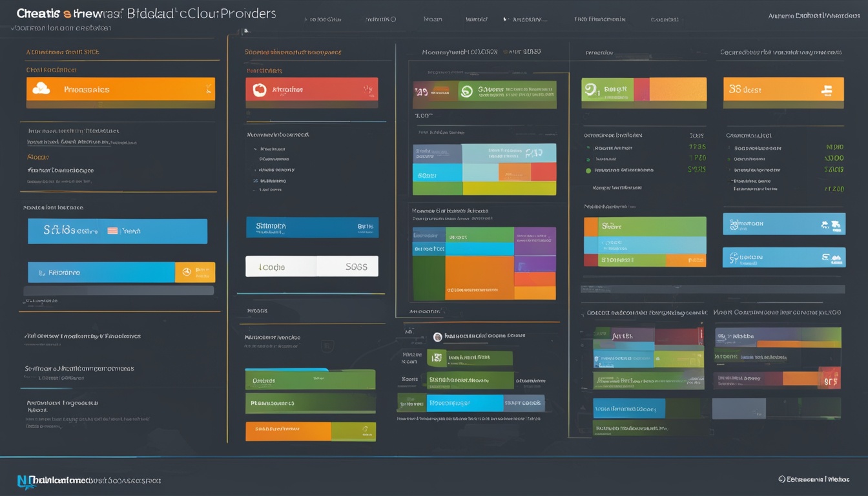Click the green '1935' value in the list

click(697, 147)
